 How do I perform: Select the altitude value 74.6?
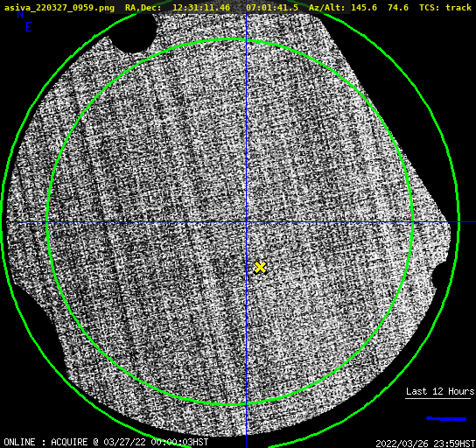click(x=398, y=8)
